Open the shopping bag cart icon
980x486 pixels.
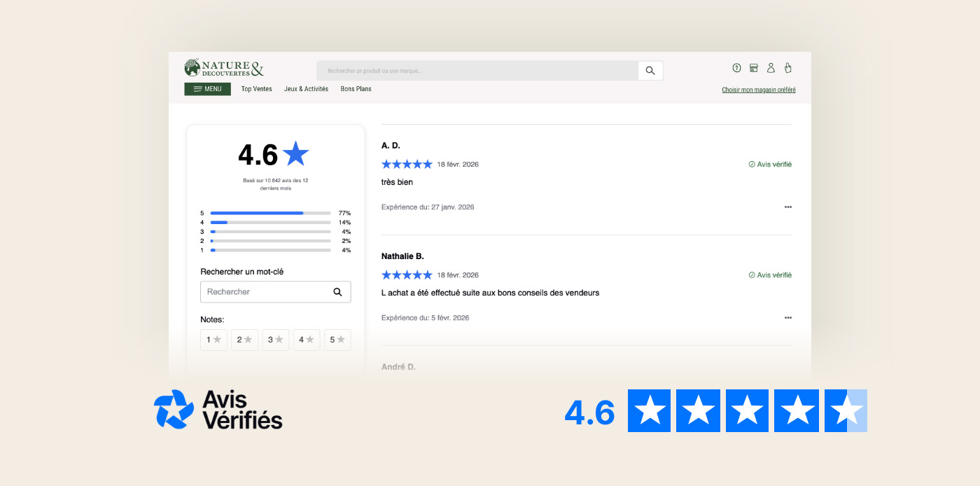pyautogui.click(x=787, y=68)
